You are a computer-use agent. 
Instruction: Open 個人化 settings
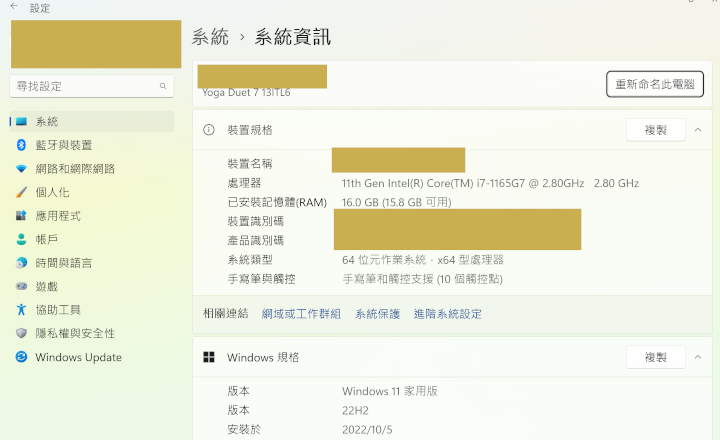[x=92, y=192]
